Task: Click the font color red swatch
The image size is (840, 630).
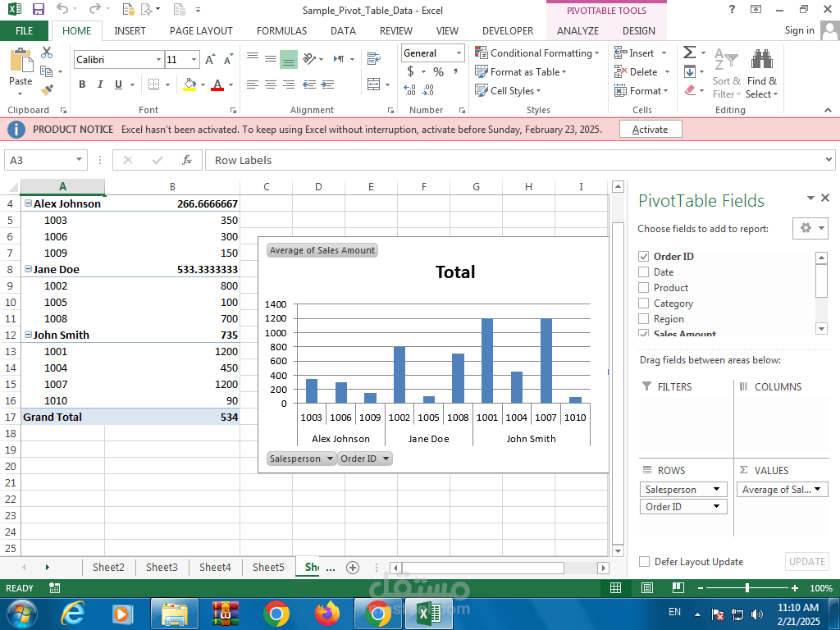Action: (217, 84)
